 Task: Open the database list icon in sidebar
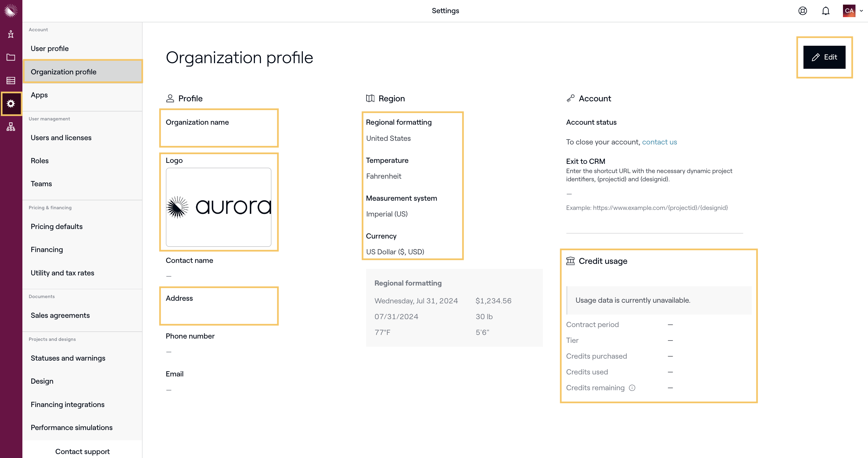click(11, 81)
